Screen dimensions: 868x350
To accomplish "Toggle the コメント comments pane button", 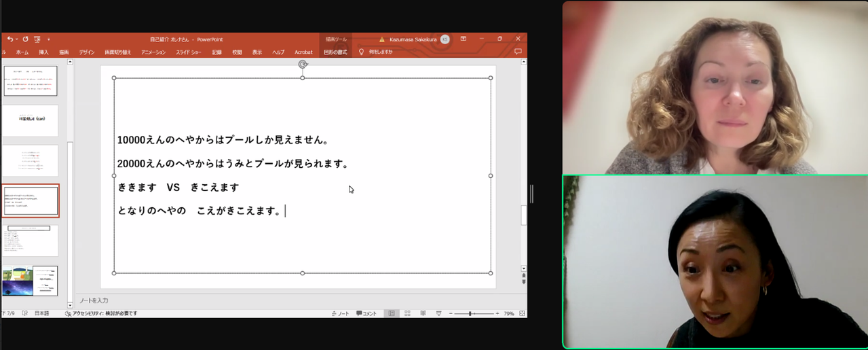I will tap(366, 313).
